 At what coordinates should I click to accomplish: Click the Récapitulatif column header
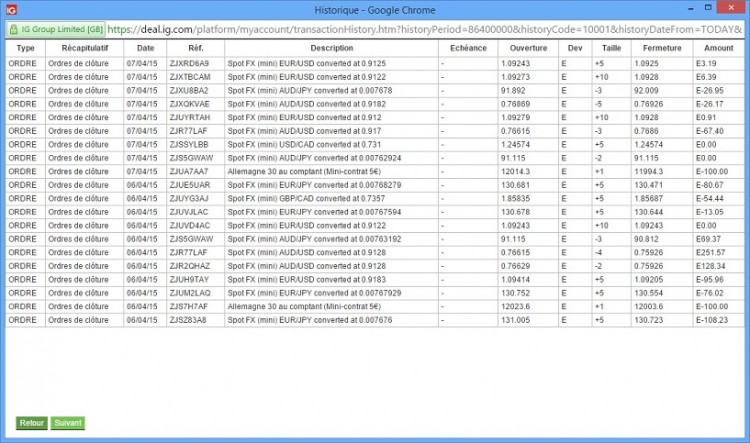click(x=85, y=48)
